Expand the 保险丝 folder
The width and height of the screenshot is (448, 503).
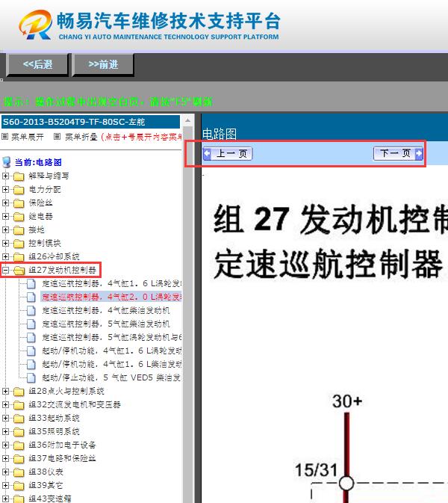point(5,203)
